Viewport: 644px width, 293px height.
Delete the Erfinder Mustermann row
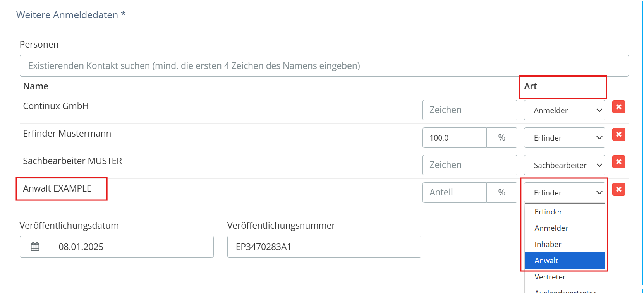(x=618, y=134)
